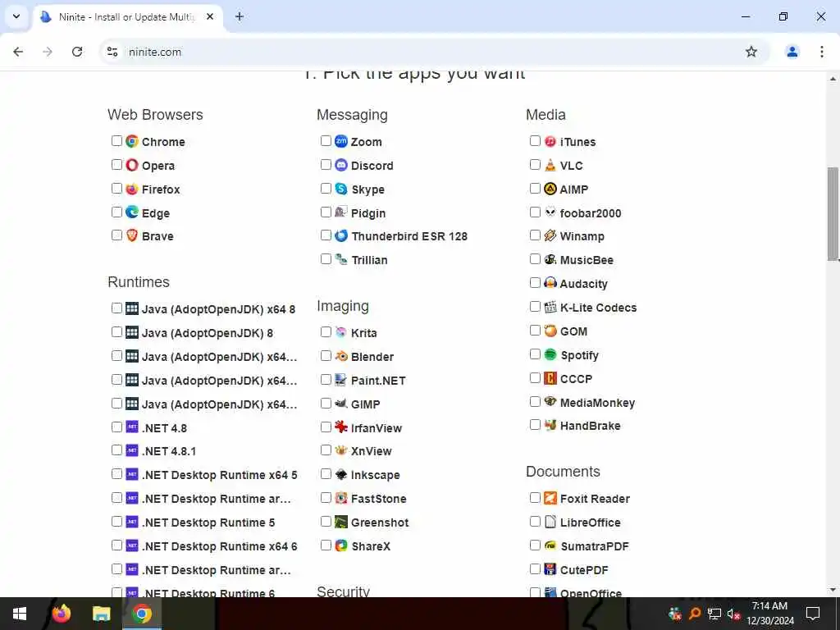Check the VLC checkbox
840x630 pixels.
tap(535, 164)
